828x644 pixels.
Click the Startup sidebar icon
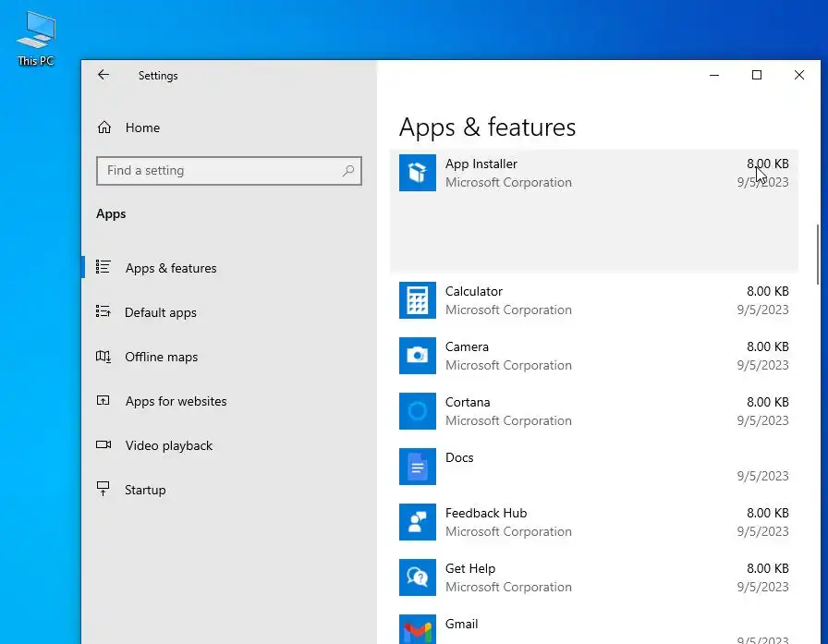(x=103, y=489)
